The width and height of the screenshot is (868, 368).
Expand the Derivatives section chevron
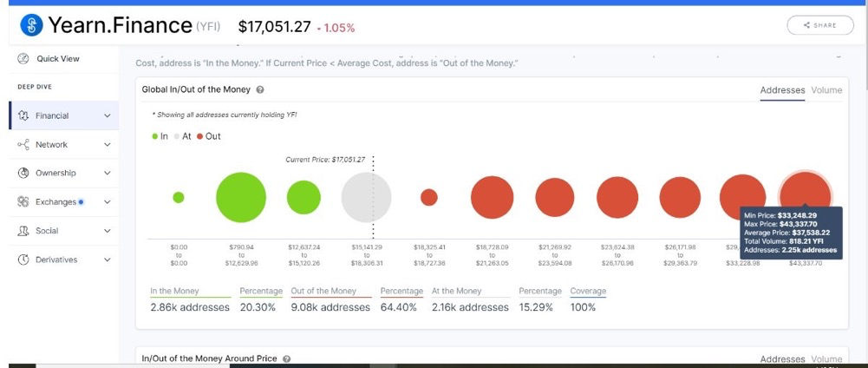click(108, 260)
